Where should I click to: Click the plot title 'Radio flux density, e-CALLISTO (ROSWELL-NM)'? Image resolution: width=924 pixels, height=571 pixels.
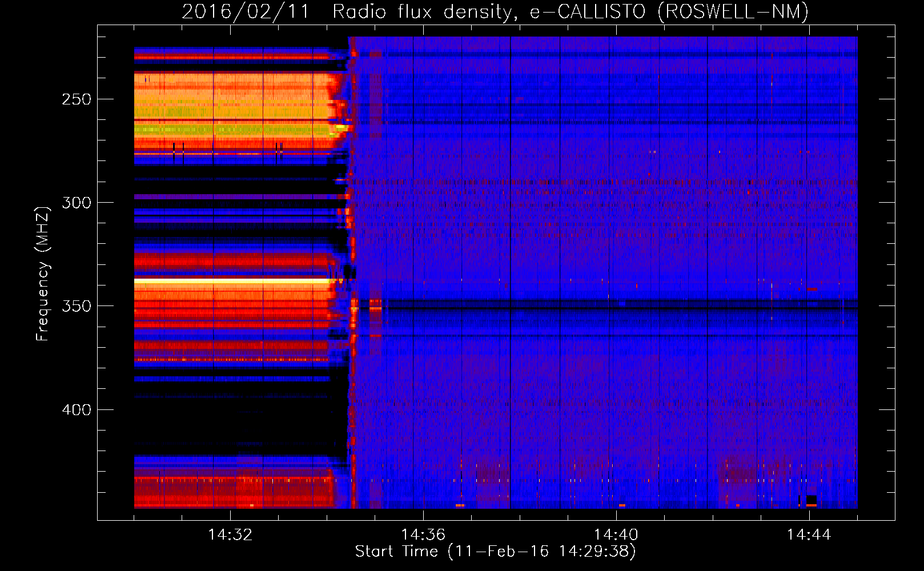(571, 11)
